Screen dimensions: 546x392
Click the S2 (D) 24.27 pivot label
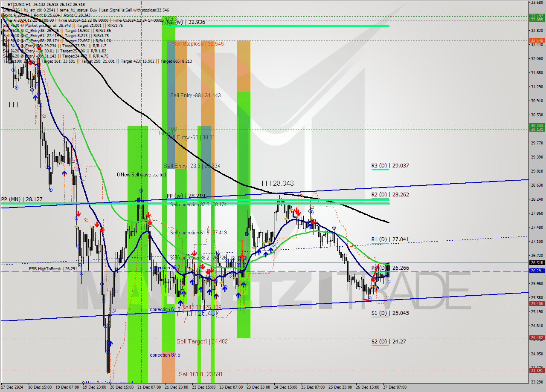pos(388,341)
